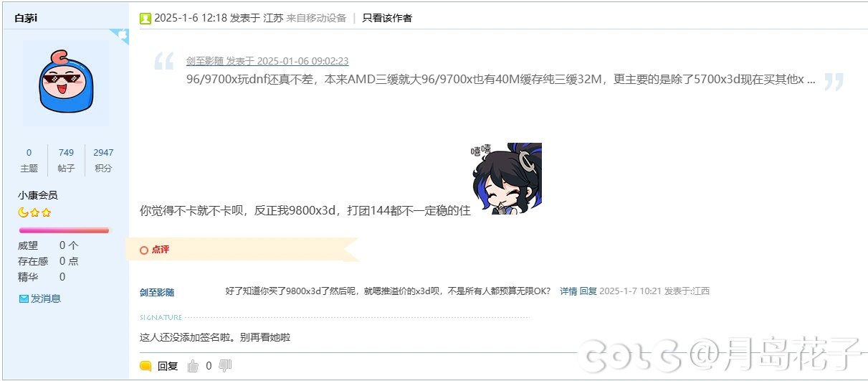Reply to 剑至影随's comment

pyautogui.click(x=588, y=291)
